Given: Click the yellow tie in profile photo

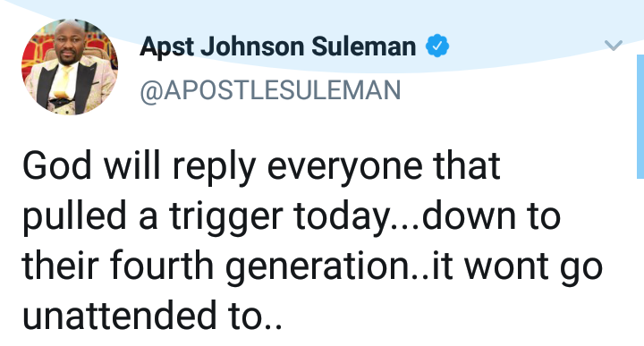Looking at the screenshot, I should pyautogui.click(x=62, y=82).
